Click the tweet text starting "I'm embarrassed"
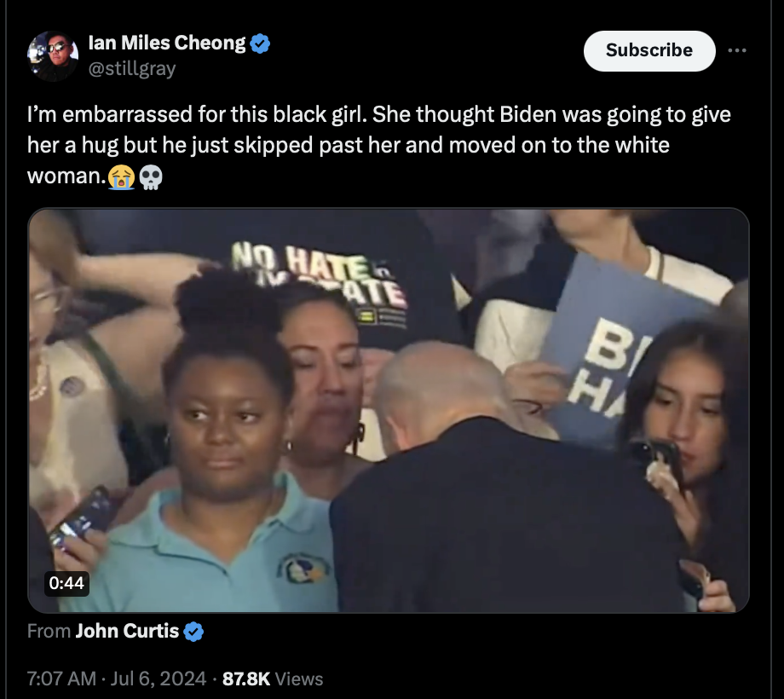This screenshot has height=699, width=784. pos(378,145)
